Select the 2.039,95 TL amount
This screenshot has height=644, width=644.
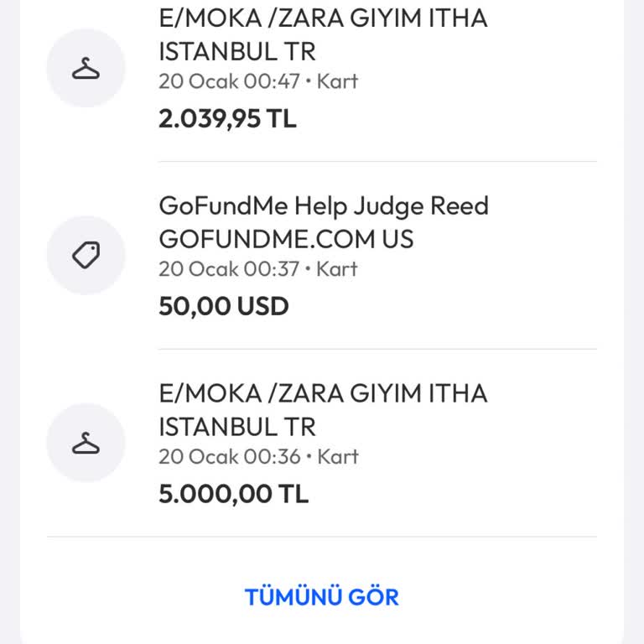pyautogui.click(x=227, y=118)
